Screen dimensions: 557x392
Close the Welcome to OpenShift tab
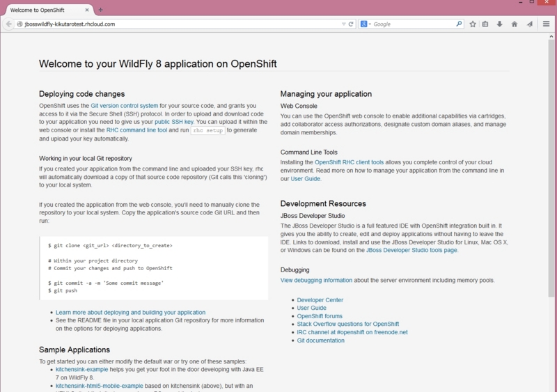pos(87,10)
